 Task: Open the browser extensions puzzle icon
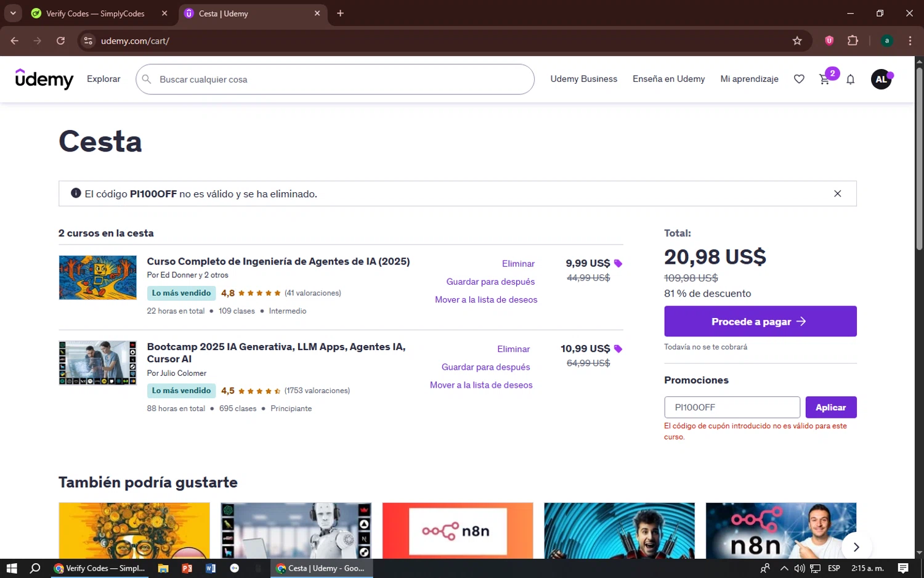coord(853,41)
